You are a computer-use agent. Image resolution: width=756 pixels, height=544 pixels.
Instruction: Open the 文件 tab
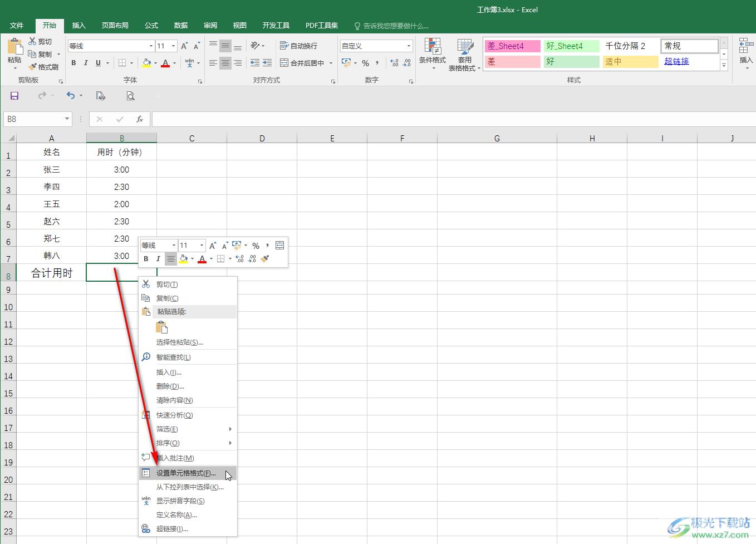[17, 26]
